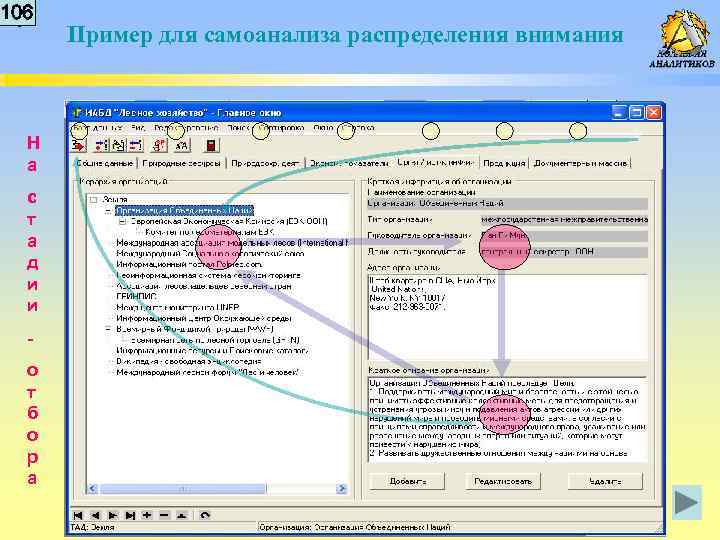Switch to 'Продукция' tab
Image resolution: width=720 pixels, height=540 pixels.
[x=504, y=163]
